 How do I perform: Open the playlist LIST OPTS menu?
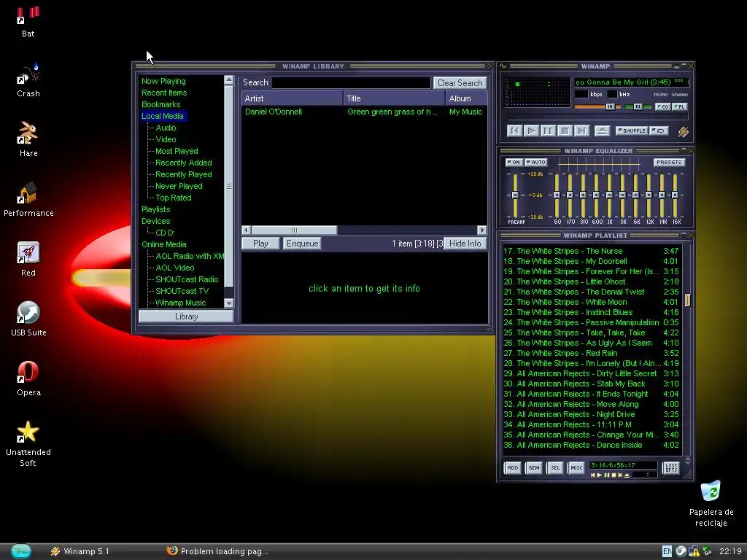point(671,467)
